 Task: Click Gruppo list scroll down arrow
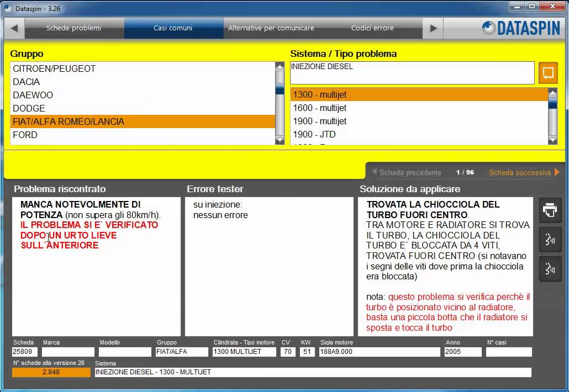(x=280, y=140)
